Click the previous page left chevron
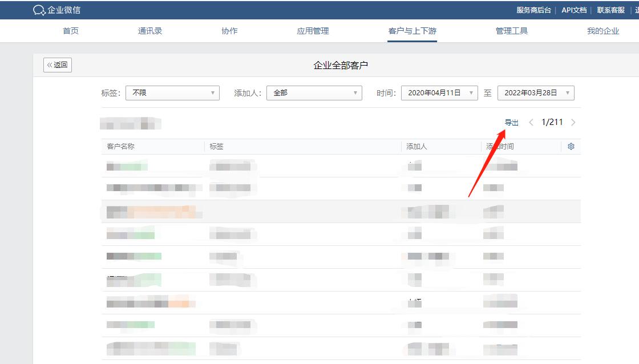 pyautogui.click(x=532, y=122)
